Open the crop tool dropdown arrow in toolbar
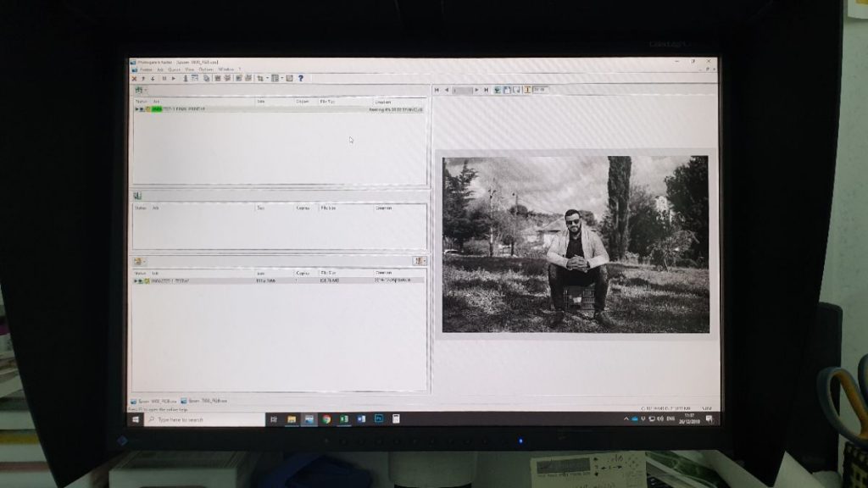 coord(267,78)
